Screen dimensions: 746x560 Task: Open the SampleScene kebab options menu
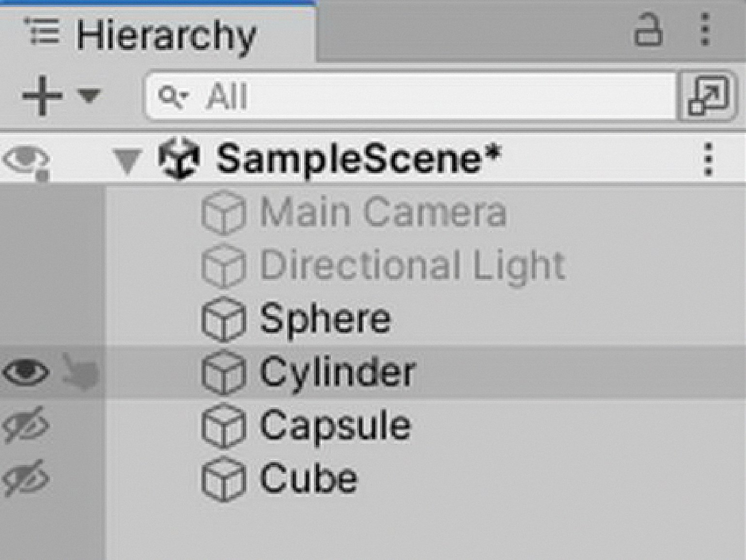point(708,159)
